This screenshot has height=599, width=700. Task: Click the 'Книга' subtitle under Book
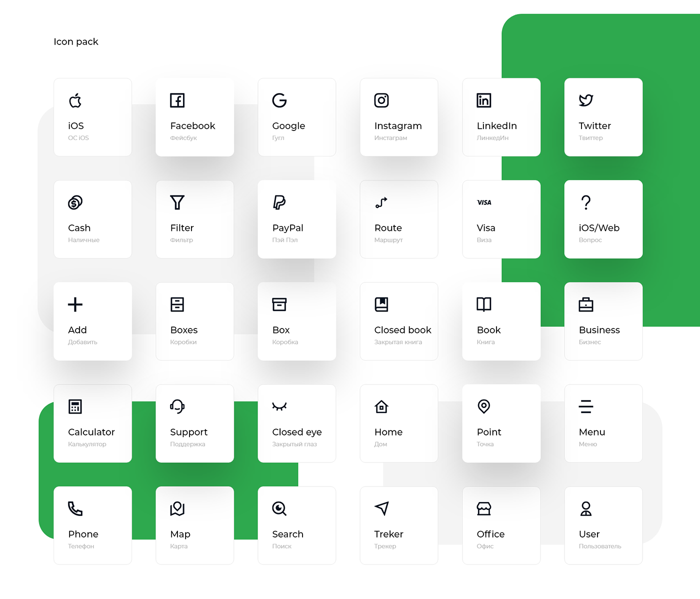(485, 342)
